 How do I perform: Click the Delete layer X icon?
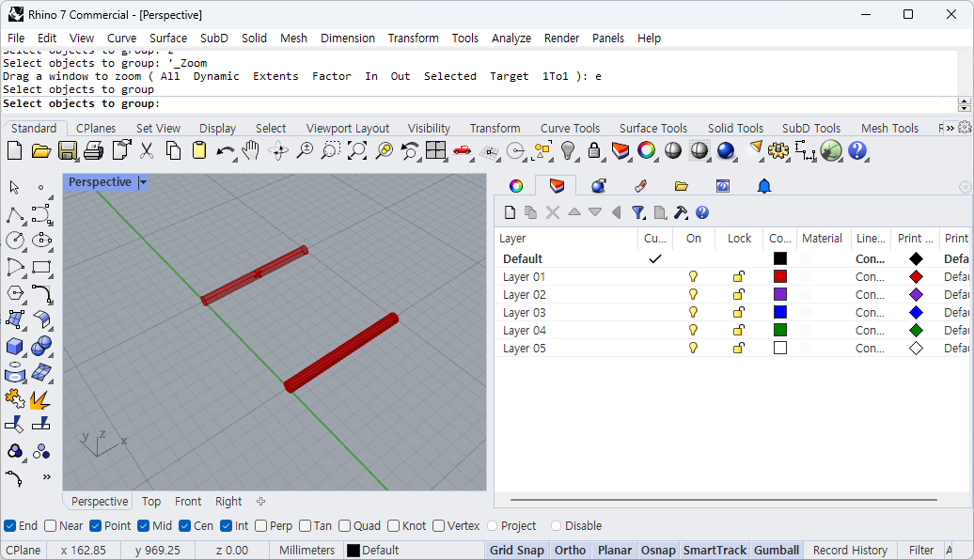point(552,212)
